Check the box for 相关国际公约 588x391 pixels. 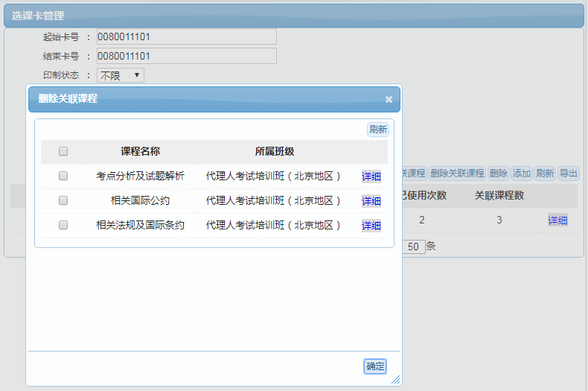63,200
